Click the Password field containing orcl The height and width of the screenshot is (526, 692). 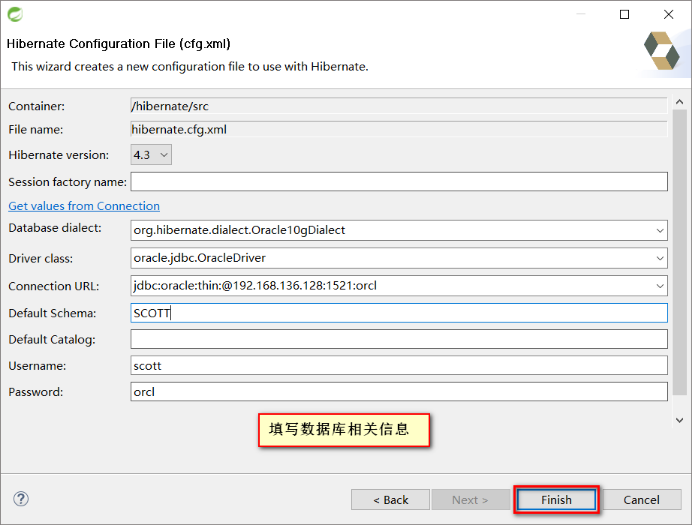399,392
